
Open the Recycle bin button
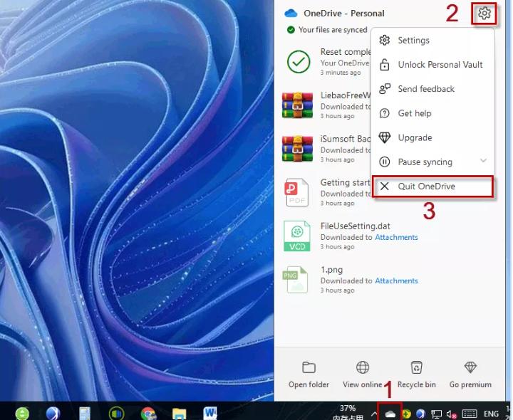point(417,375)
